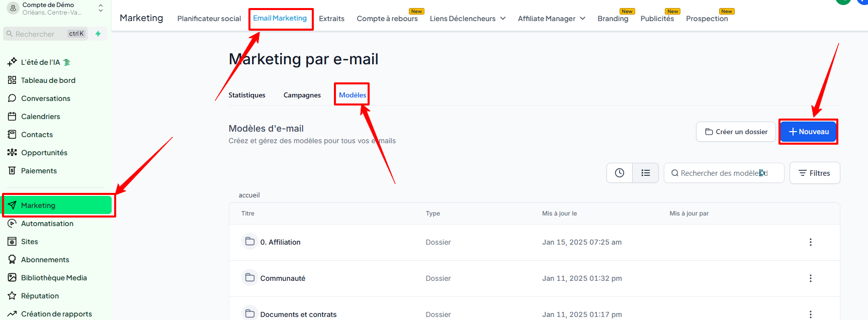Go to Calendriers in the sidebar

point(40,117)
